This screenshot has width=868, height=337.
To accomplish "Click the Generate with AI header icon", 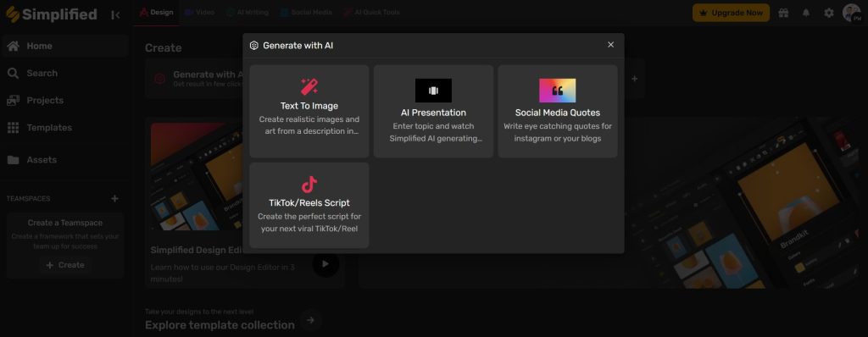I will point(254,46).
